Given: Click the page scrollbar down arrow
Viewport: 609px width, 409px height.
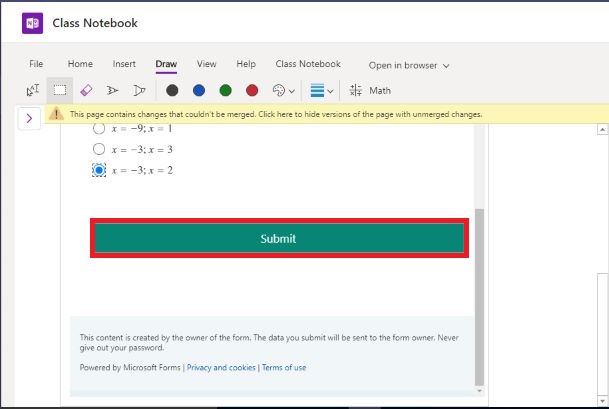Looking at the screenshot, I should tap(602, 400).
